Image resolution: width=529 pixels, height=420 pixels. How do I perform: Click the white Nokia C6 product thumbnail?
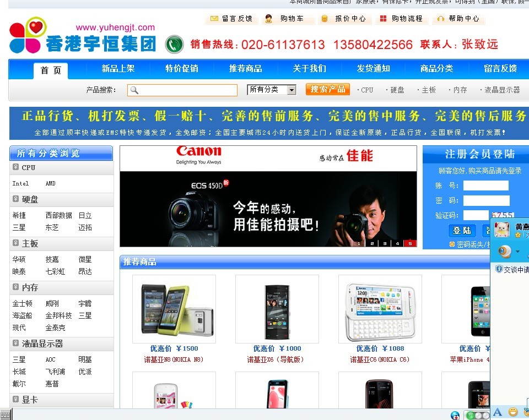(380, 309)
